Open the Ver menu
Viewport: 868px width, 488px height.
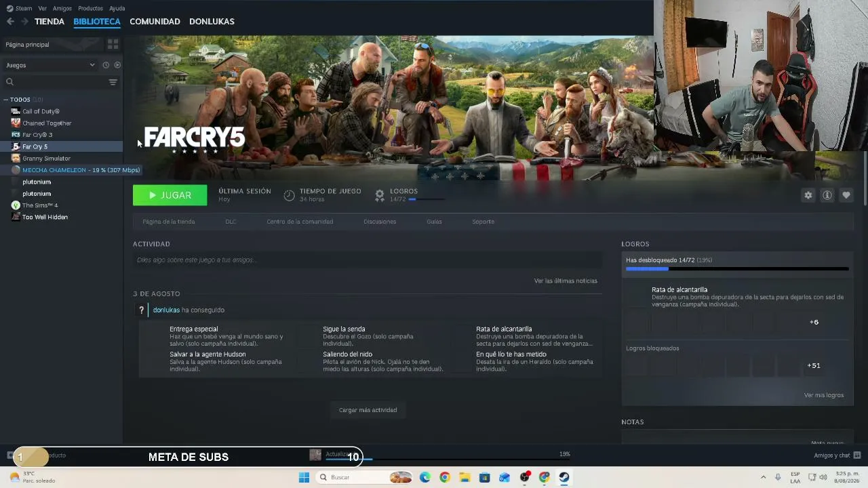coord(43,8)
